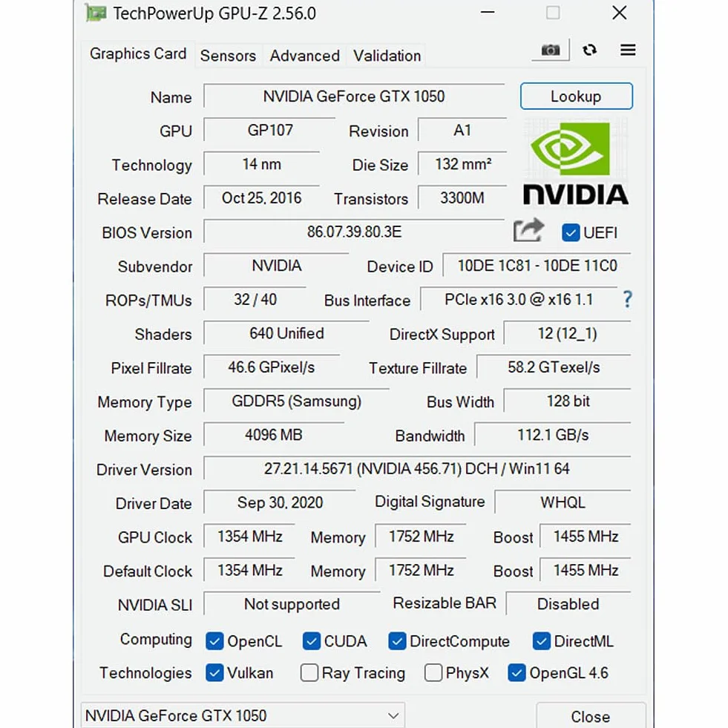Image resolution: width=728 pixels, height=728 pixels.
Task: Click the Driver Date field Sep 30, 2020
Action: coord(280,502)
